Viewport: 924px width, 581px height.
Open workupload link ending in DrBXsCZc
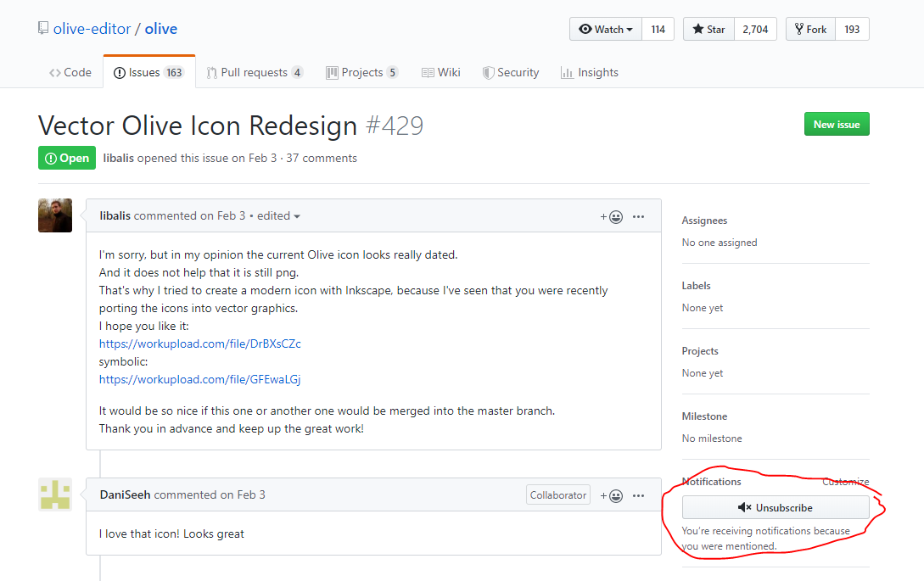(x=199, y=344)
